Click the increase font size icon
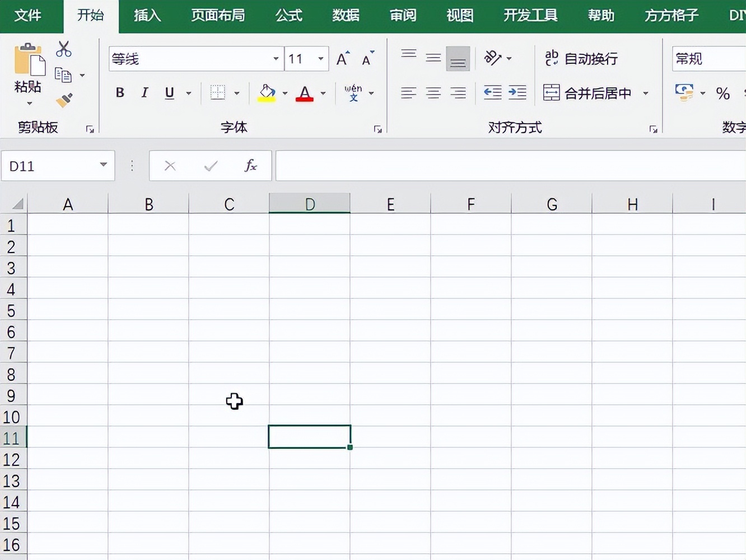This screenshot has width=746, height=560. (x=342, y=58)
